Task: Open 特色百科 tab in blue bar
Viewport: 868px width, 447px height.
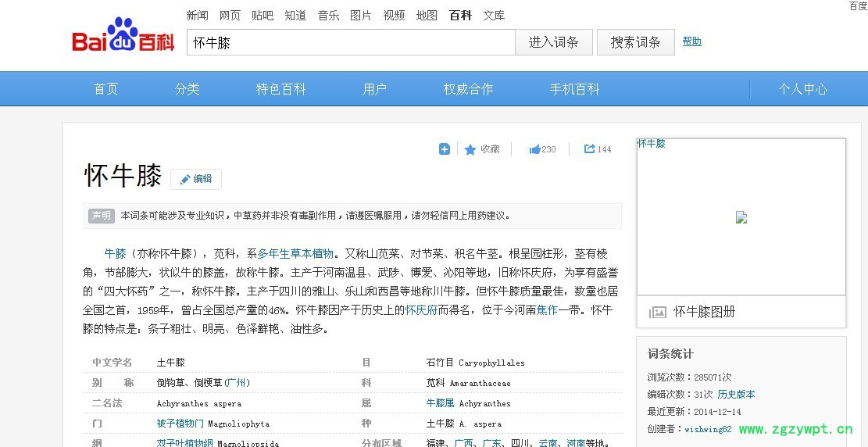Action: point(280,88)
